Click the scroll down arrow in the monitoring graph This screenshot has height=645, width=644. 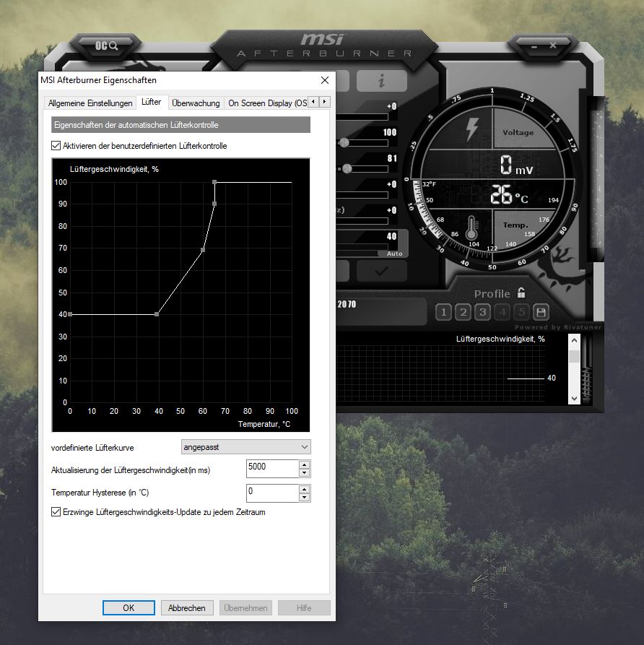click(574, 398)
